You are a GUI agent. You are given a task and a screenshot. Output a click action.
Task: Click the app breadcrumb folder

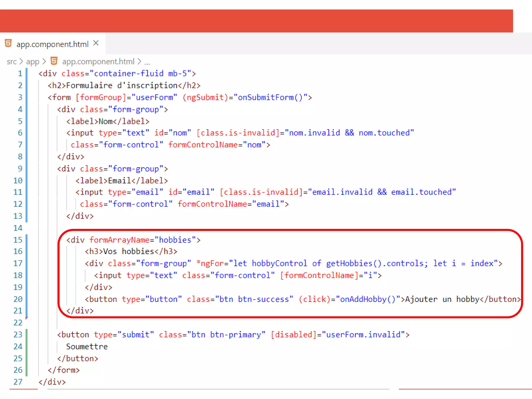click(32, 62)
